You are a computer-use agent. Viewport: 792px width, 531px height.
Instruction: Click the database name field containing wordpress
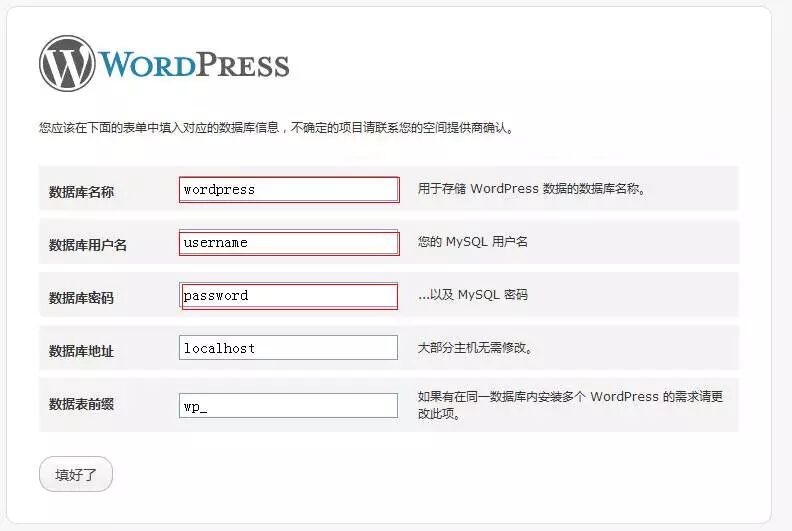289,189
